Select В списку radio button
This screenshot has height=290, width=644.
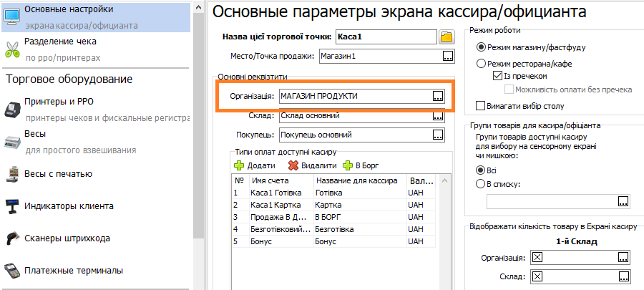click(480, 184)
